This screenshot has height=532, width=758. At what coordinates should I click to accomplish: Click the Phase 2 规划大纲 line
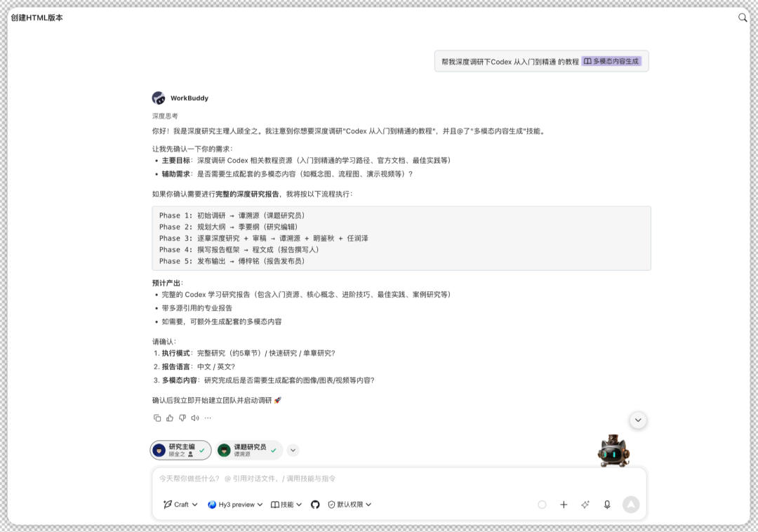[x=229, y=227]
